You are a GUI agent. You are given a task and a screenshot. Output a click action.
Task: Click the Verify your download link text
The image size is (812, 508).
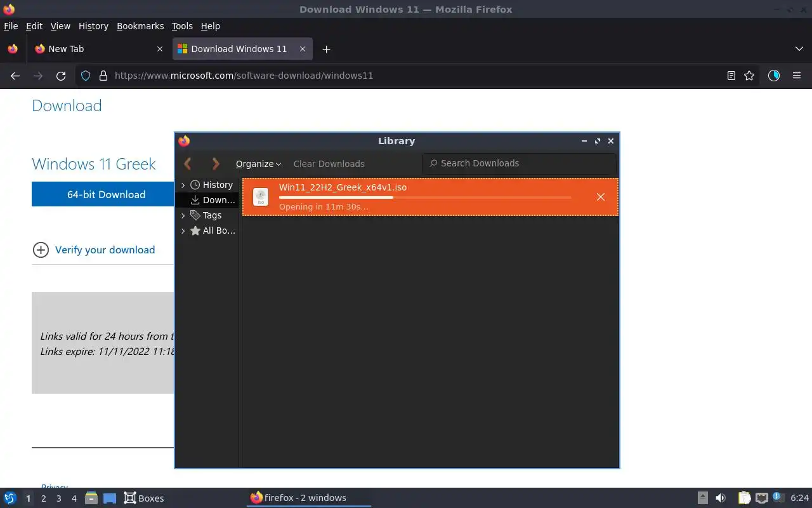(105, 250)
